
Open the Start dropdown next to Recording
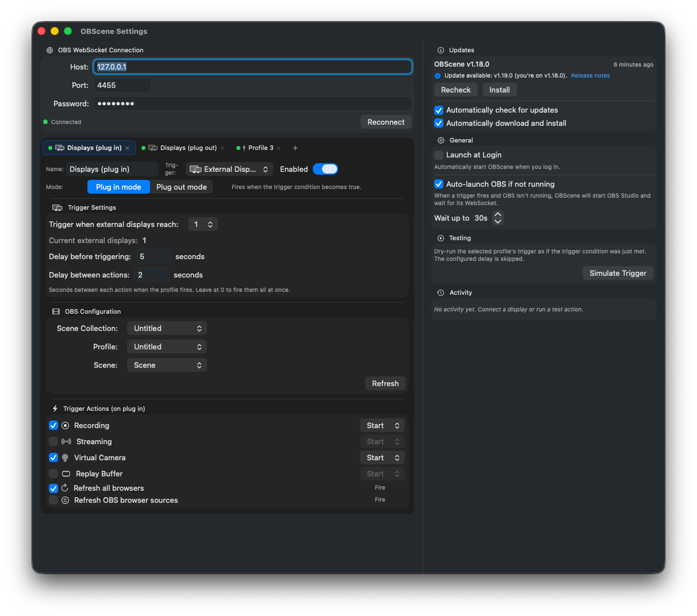[x=382, y=425]
